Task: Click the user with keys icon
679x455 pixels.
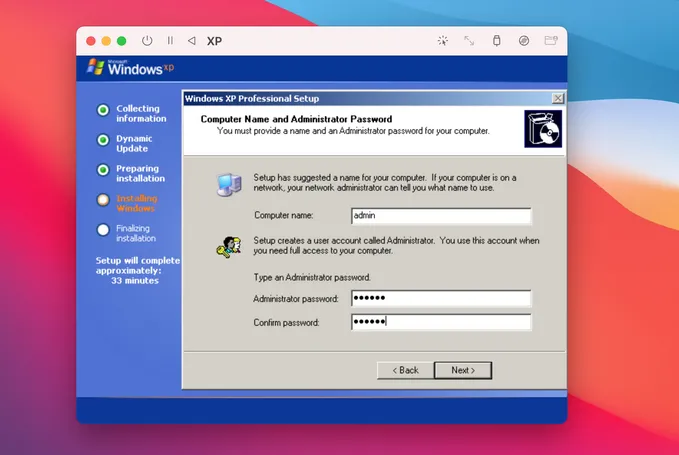Action: pyautogui.click(x=229, y=247)
